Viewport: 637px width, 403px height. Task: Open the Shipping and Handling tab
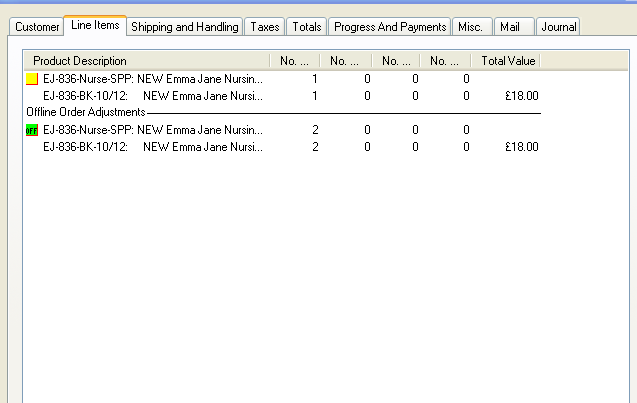click(x=185, y=27)
